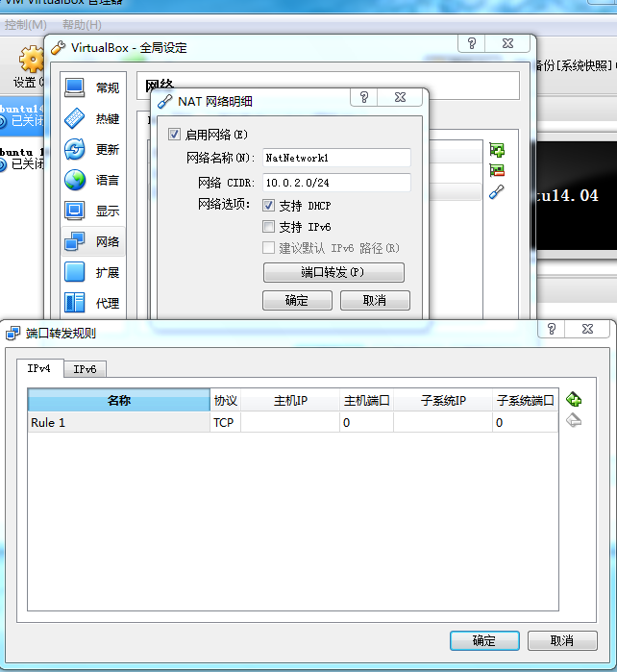Open the Hotkeys (热键) settings page

click(93, 118)
